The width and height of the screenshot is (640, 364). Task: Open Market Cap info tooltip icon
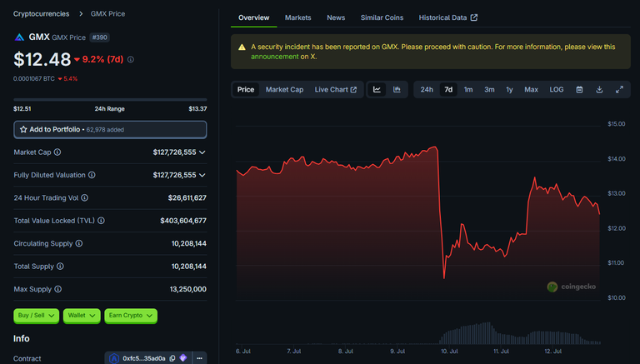coord(57,152)
